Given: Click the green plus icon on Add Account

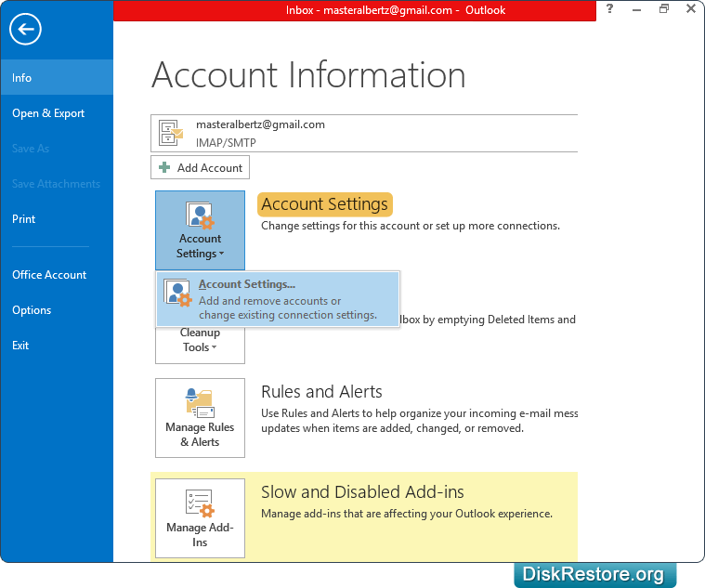Looking at the screenshot, I should (x=164, y=167).
